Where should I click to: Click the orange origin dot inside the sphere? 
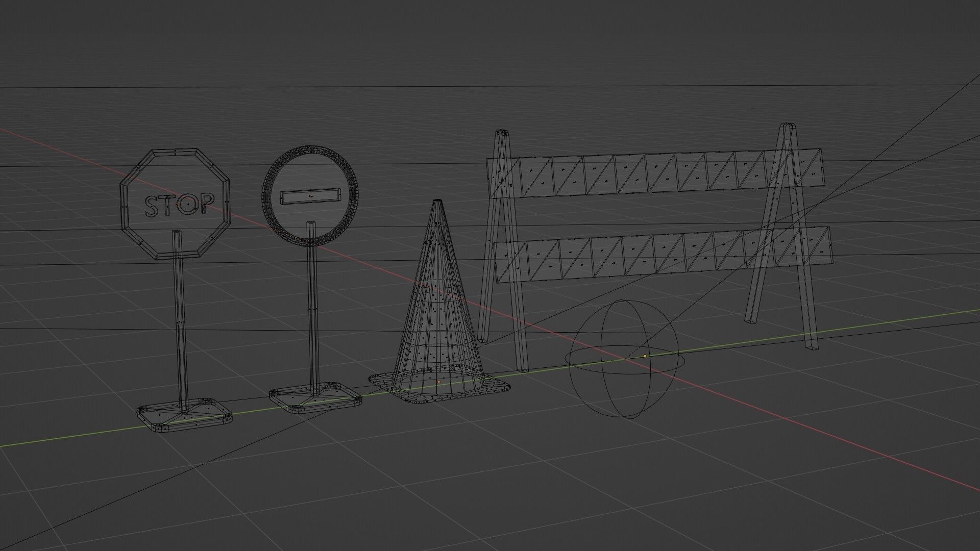point(645,356)
